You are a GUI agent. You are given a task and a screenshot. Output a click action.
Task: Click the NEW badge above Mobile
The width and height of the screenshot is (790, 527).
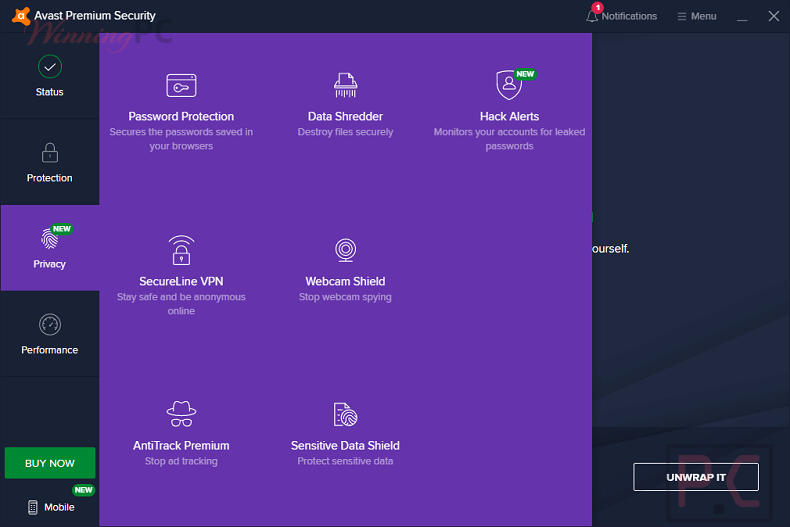click(84, 490)
